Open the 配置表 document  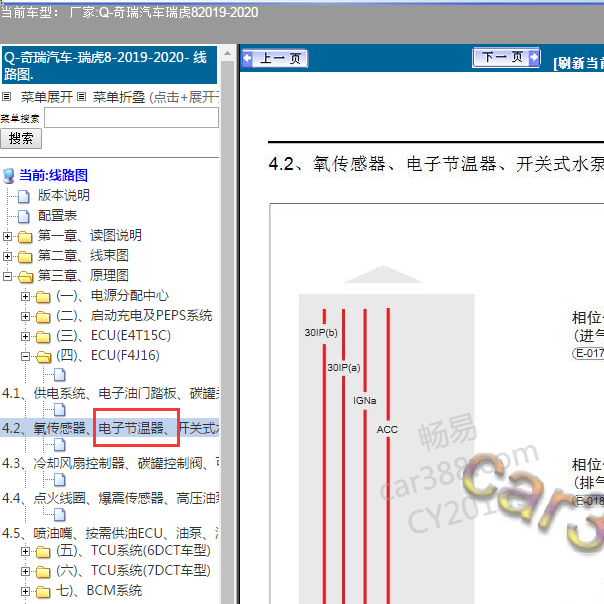click(x=57, y=216)
